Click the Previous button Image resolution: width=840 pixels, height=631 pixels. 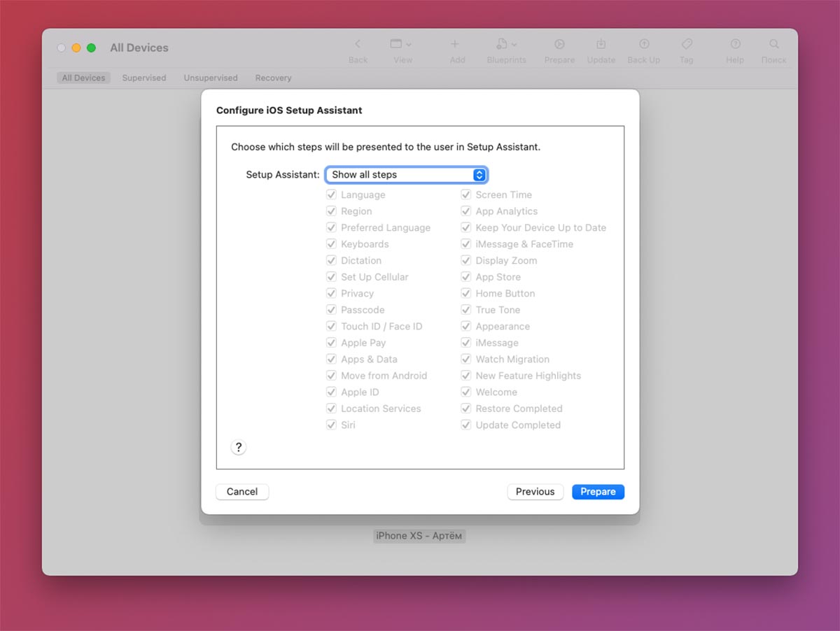tap(535, 492)
